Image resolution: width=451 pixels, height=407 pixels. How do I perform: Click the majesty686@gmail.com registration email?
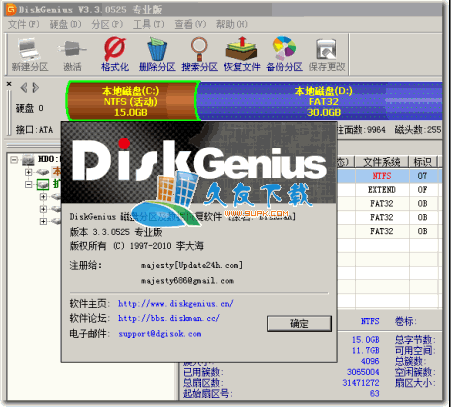tap(187, 281)
